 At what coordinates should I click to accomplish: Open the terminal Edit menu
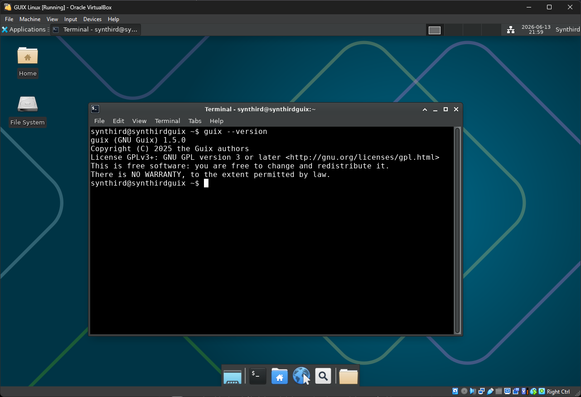pos(118,121)
